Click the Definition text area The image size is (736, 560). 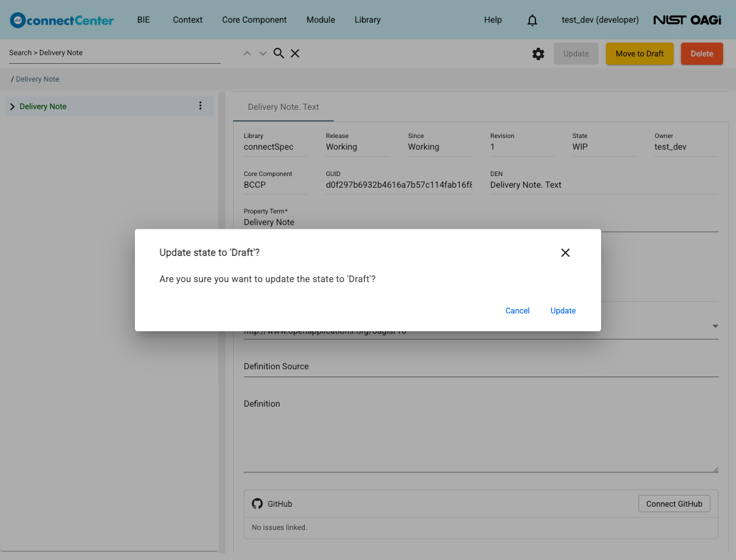click(481, 434)
